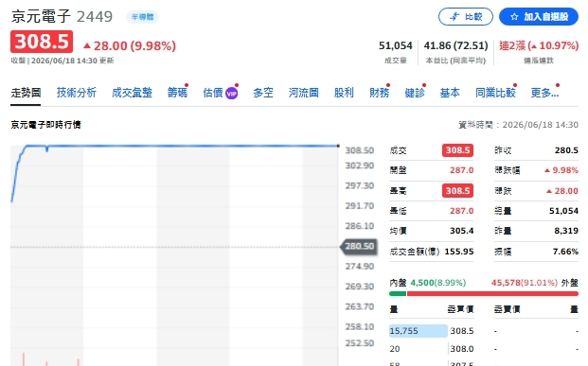588x366 pixels.
Task: Switch to the 財務 tab
Action: 379,93
